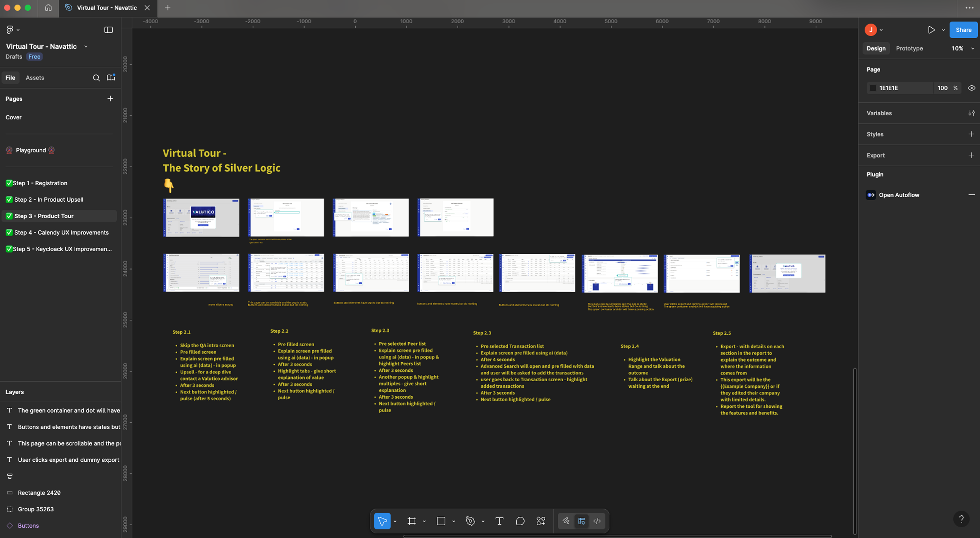Toggle page color visibility with the eye icon
980x538 pixels.
(x=971, y=87)
